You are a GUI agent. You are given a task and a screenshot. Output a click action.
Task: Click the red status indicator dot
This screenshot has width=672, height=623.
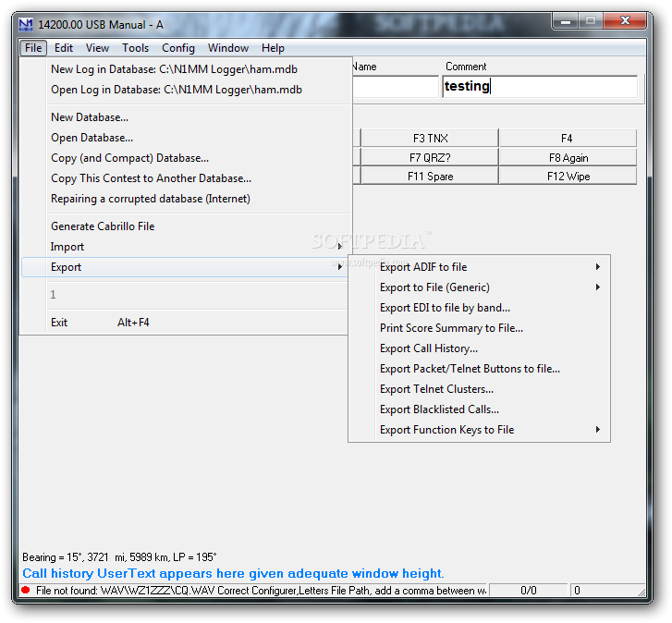click(26, 590)
